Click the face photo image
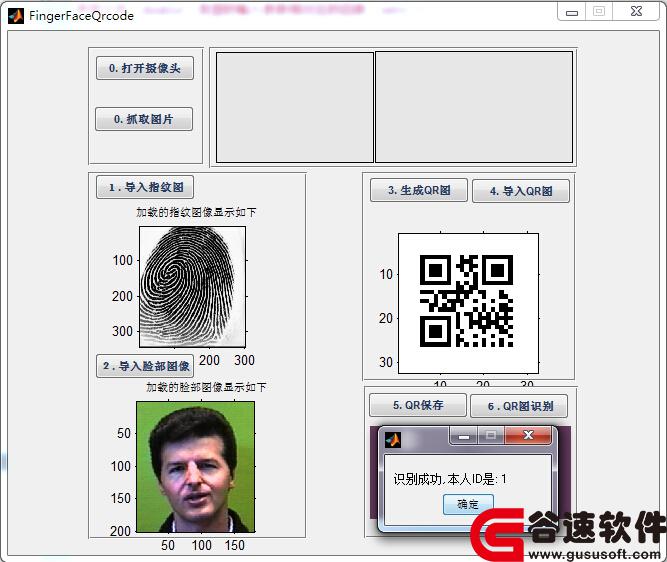This screenshot has height=562, width=667. click(x=195, y=467)
